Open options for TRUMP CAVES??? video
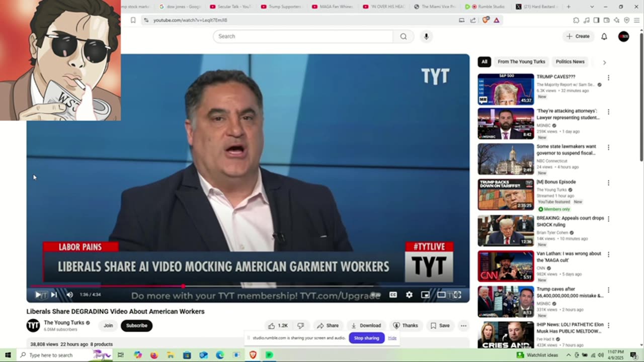The height and width of the screenshot is (362, 644). (608, 78)
